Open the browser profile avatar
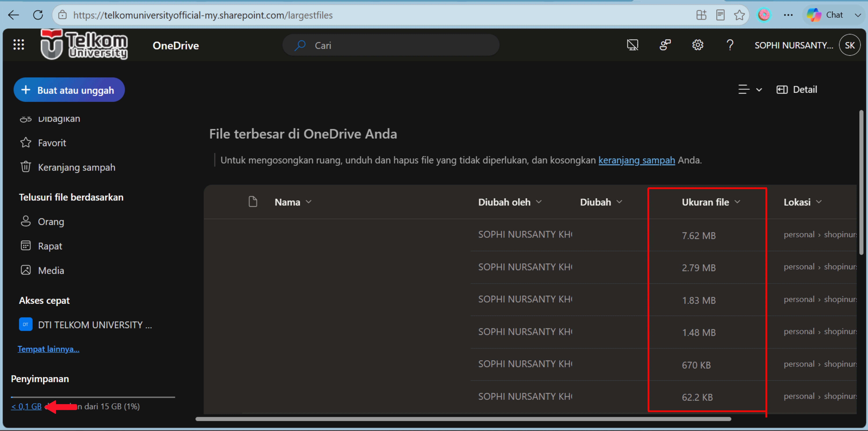868x431 pixels. 764,15
